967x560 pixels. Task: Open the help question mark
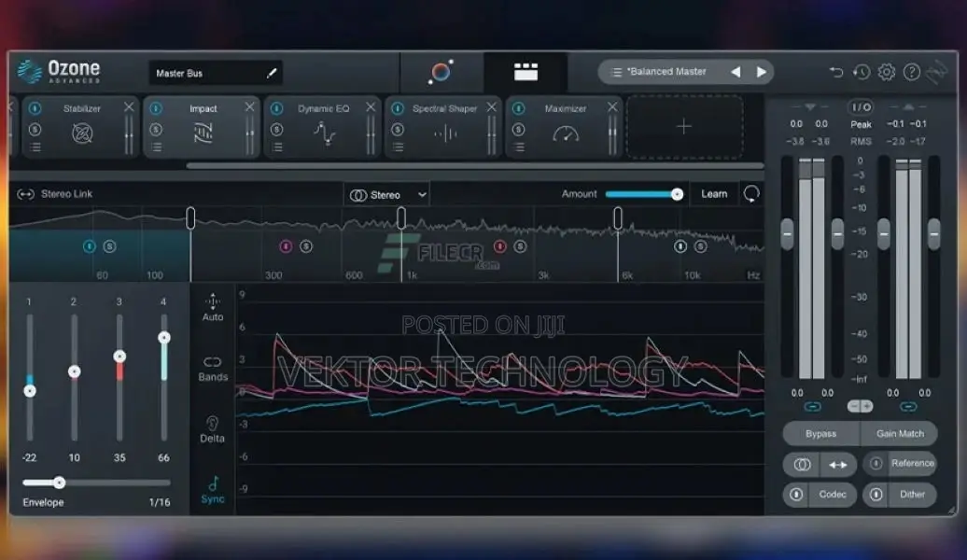tap(912, 72)
